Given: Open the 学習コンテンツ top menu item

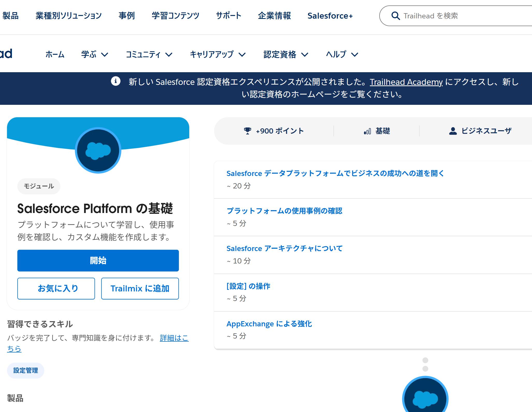Looking at the screenshot, I should click(x=175, y=16).
